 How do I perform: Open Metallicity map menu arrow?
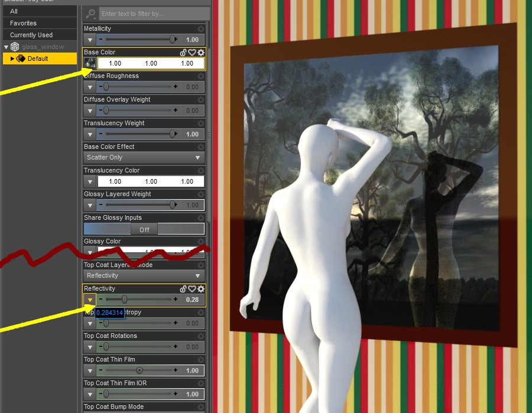tap(90, 40)
